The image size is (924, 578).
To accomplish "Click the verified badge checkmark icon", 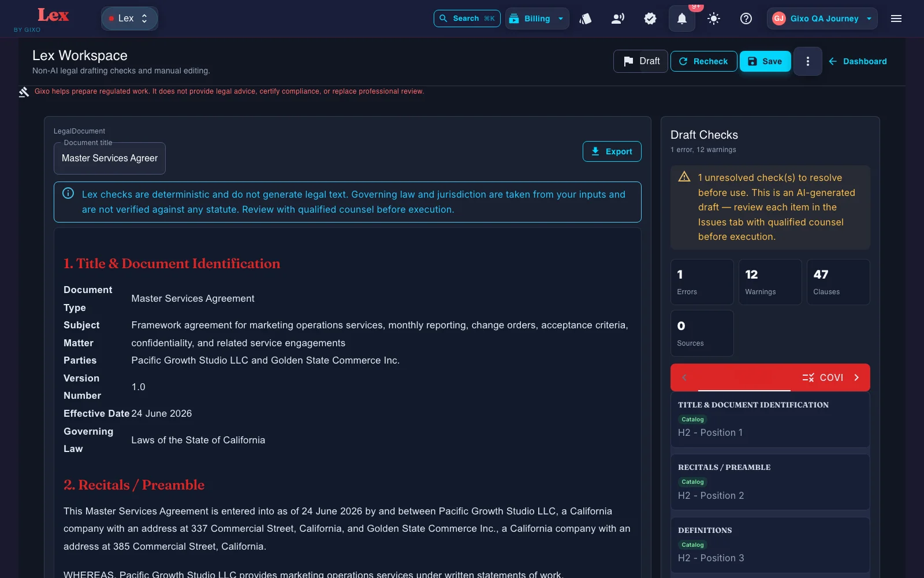I will pyautogui.click(x=650, y=18).
